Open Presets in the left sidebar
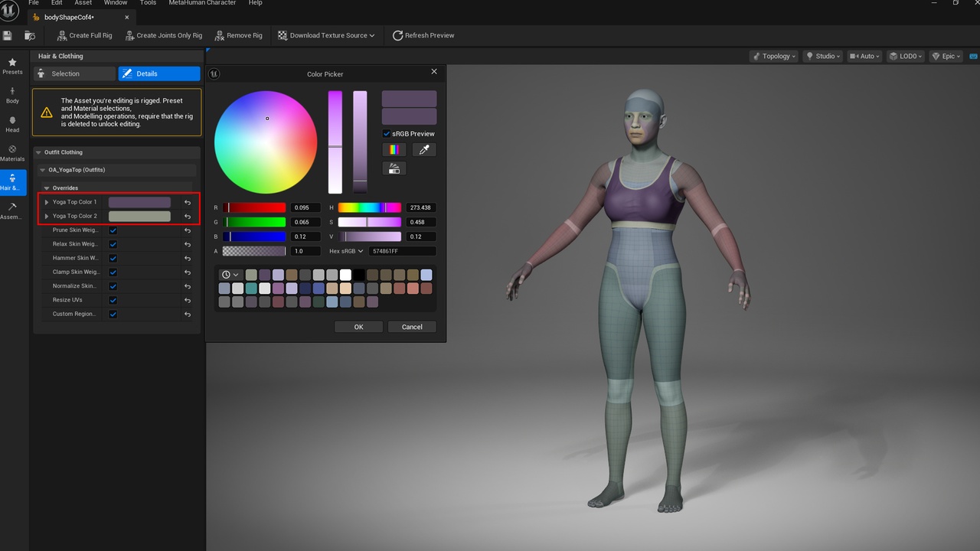The image size is (980, 551). coord(12,66)
